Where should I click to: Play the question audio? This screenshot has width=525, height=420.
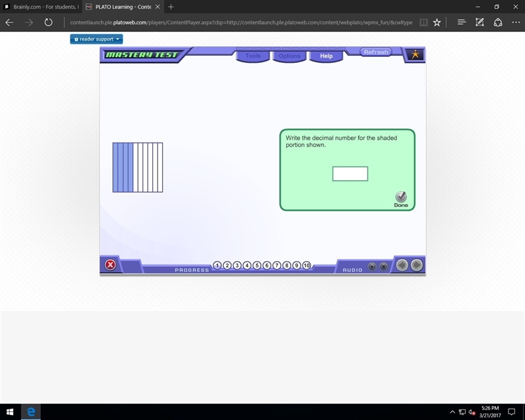(x=372, y=266)
